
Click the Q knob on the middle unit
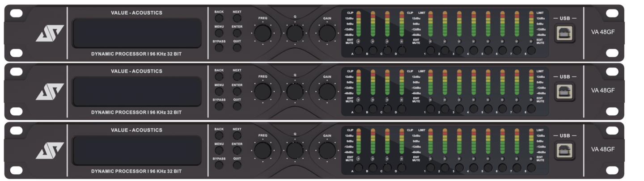[x=295, y=92]
